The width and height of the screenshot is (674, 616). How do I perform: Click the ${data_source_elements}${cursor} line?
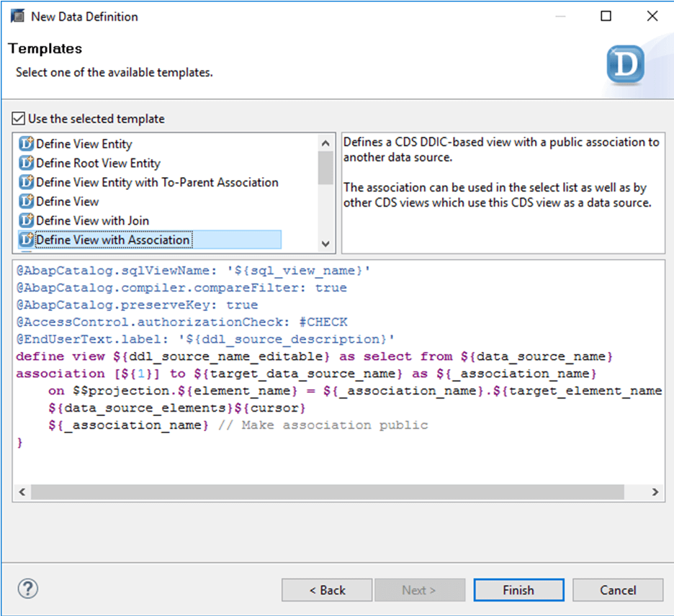(177, 408)
